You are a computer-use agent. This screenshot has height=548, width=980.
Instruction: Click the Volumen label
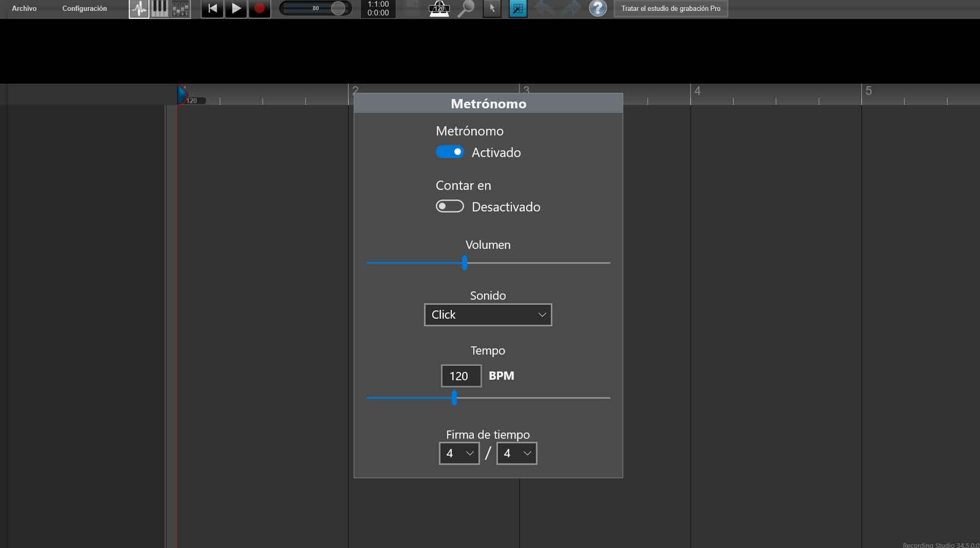(488, 245)
